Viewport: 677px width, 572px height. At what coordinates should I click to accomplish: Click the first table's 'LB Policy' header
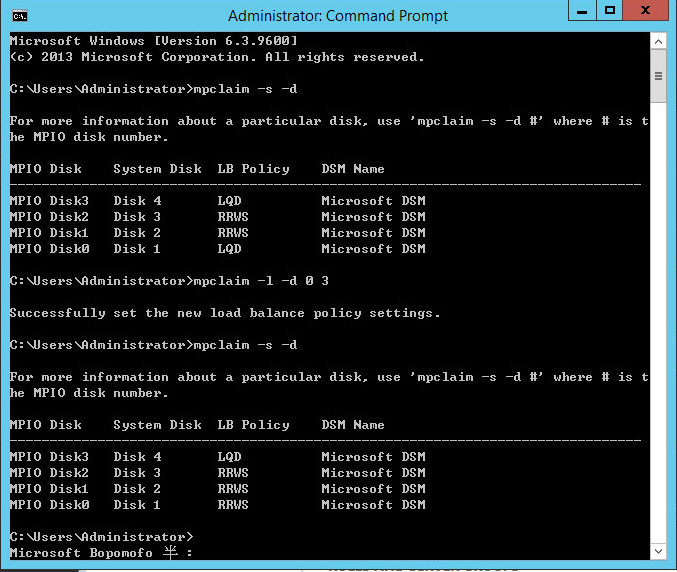253,169
